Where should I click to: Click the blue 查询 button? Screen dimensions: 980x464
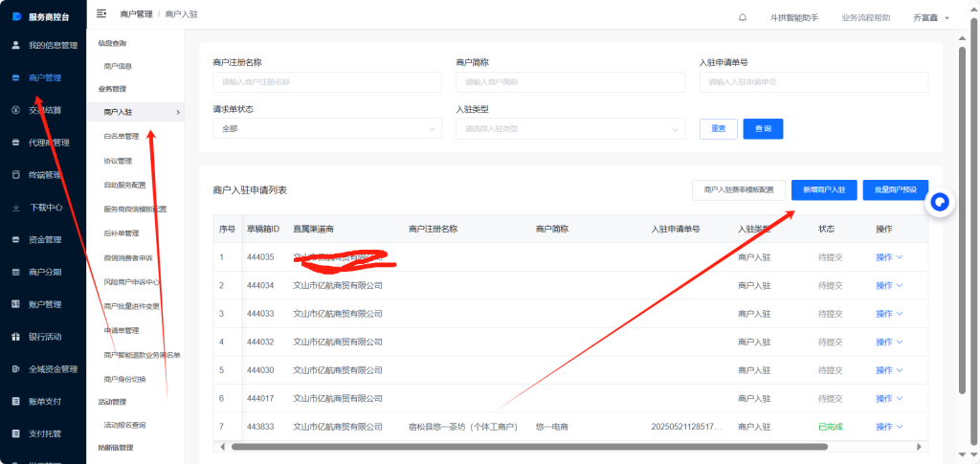[763, 128]
